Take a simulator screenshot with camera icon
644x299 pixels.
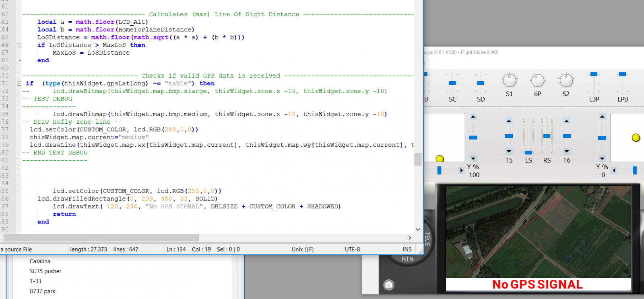click(388, 285)
